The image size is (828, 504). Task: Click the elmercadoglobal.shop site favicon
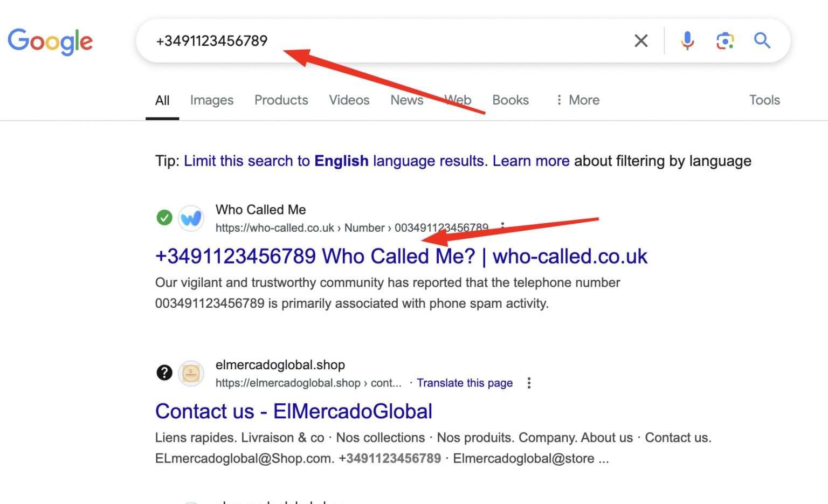click(191, 373)
